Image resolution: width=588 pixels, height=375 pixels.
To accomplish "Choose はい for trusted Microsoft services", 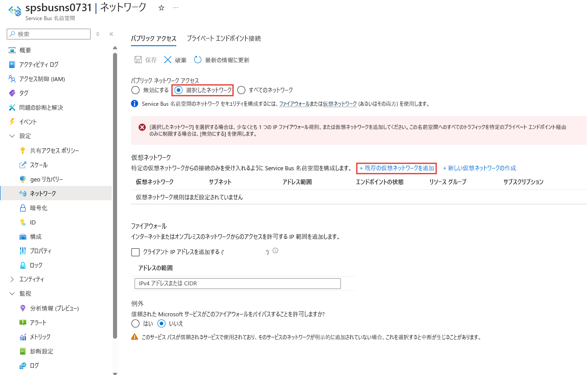I will pyautogui.click(x=135, y=323).
